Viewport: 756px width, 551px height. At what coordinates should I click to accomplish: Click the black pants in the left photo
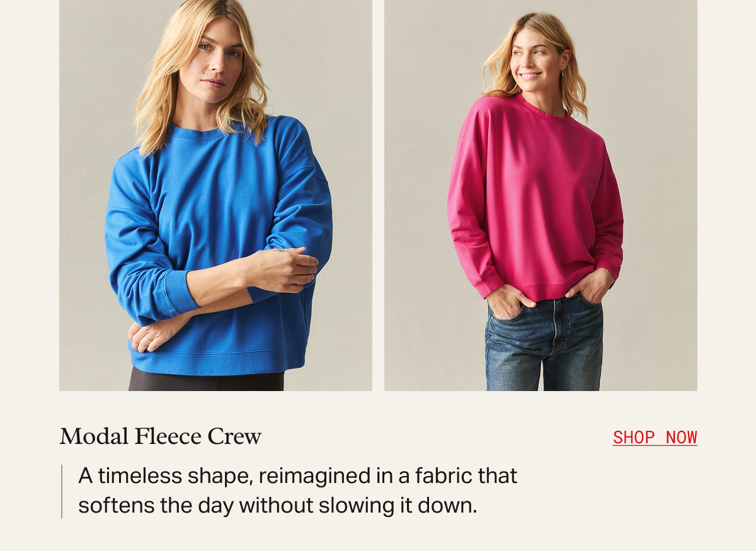[x=207, y=380]
